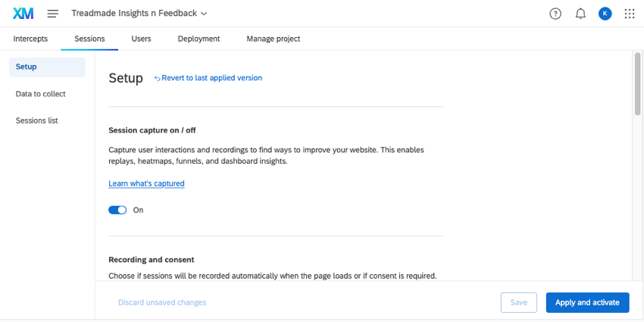The image size is (644, 322).
Task: Click the Apply and activate button
Action: [587, 302]
